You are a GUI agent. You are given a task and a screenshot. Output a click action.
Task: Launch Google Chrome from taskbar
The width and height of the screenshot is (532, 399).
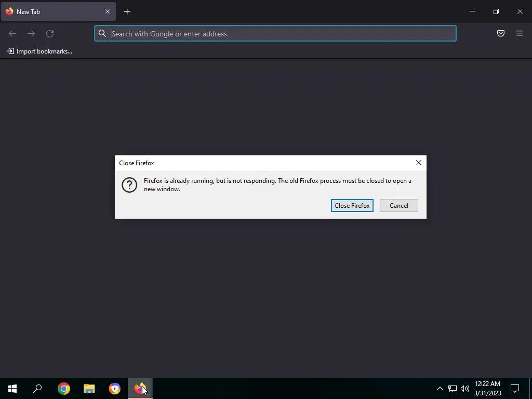(64, 389)
